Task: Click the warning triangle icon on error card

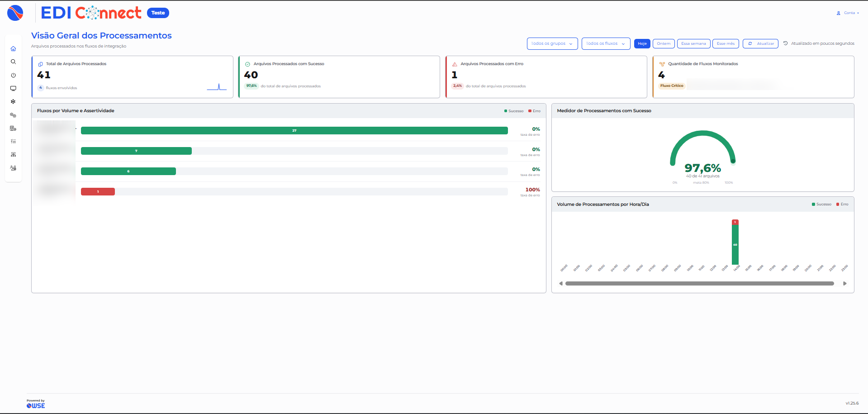Action: point(455,64)
